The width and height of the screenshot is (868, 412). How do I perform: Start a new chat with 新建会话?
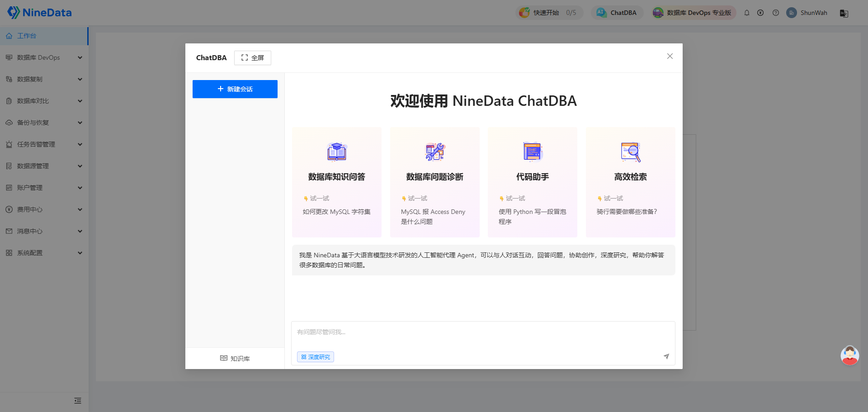pos(235,89)
